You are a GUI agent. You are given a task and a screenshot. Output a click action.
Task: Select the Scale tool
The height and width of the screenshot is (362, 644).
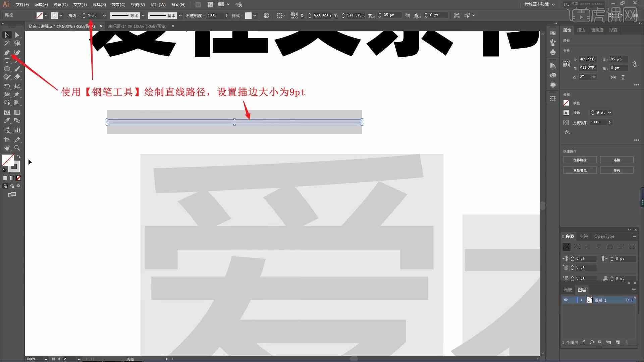[x=17, y=86]
